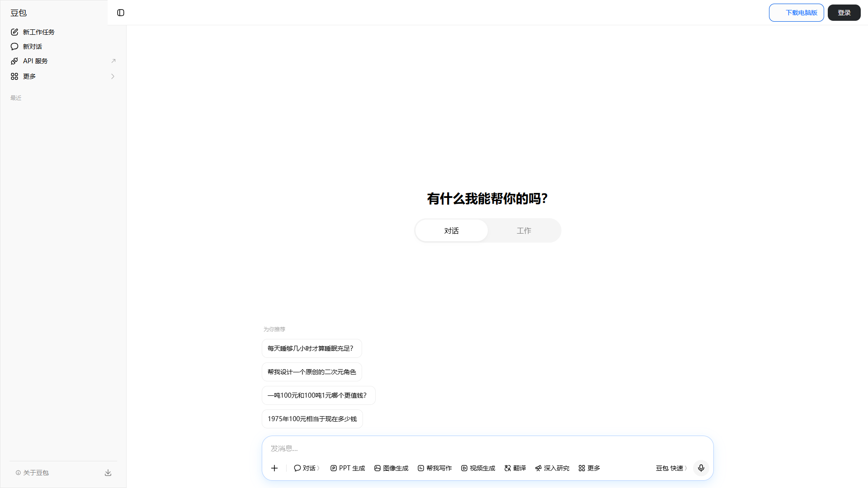Click the 为你推荐 label
The height and width of the screenshot is (488, 868).
tap(274, 329)
